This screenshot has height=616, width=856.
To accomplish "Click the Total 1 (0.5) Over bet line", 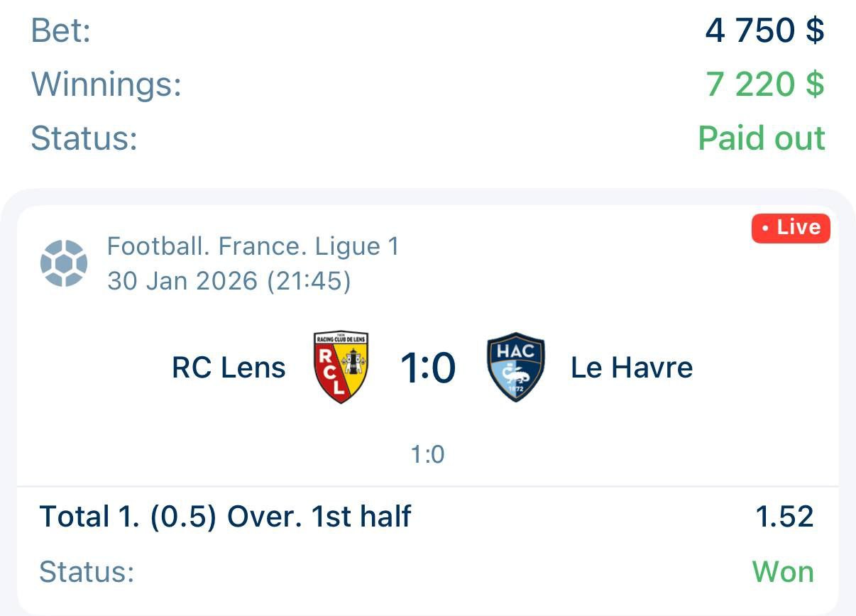I will click(225, 517).
